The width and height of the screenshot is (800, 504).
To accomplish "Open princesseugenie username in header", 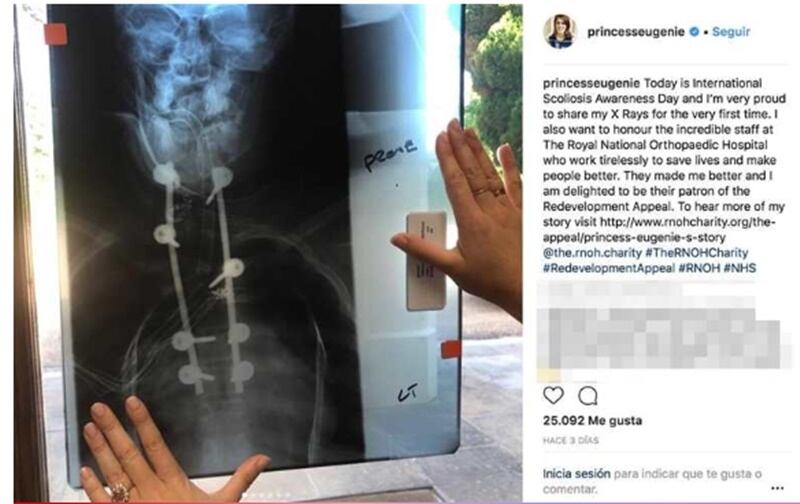I will (x=636, y=32).
